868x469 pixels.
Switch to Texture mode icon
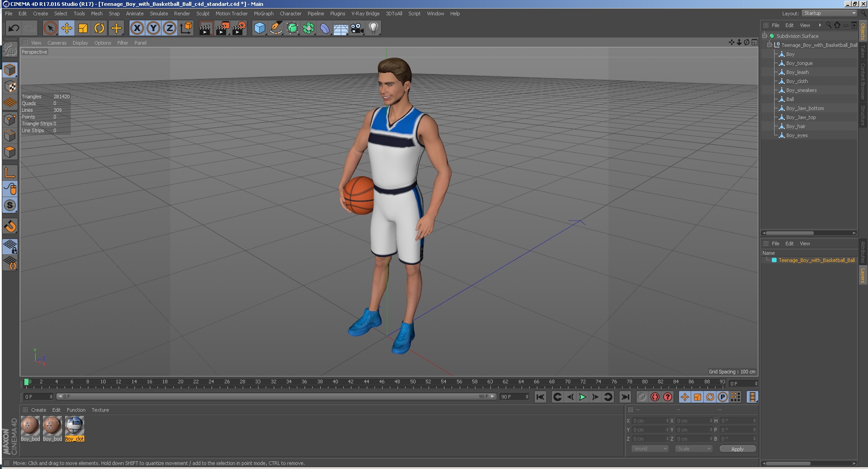[x=10, y=86]
